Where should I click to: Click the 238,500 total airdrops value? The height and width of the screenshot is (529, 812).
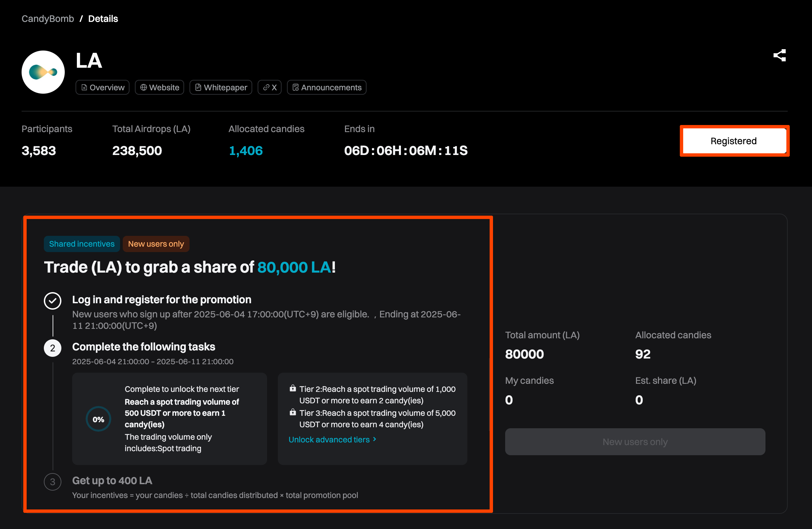pyautogui.click(x=137, y=151)
